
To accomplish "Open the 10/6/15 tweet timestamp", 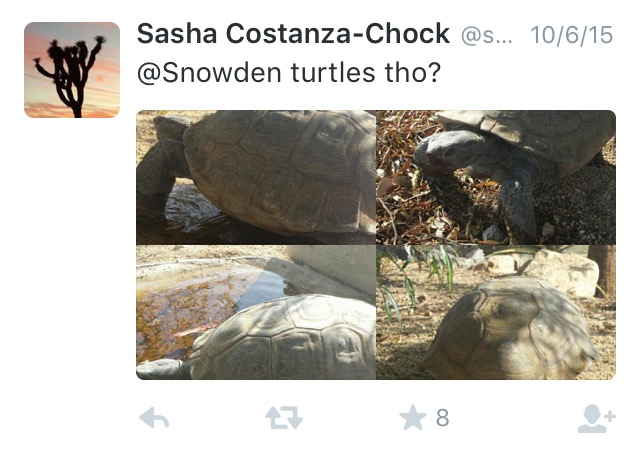I will pyautogui.click(x=573, y=35).
